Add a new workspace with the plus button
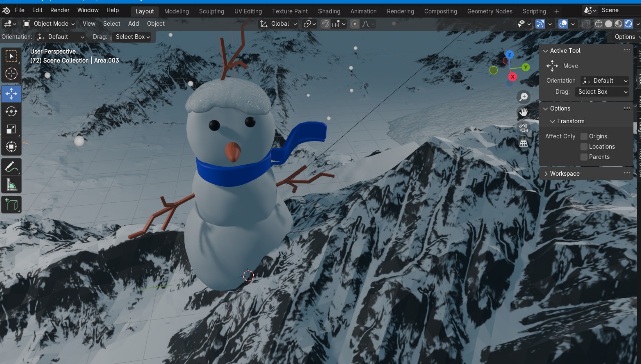641x364 pixels. (557, 11)
